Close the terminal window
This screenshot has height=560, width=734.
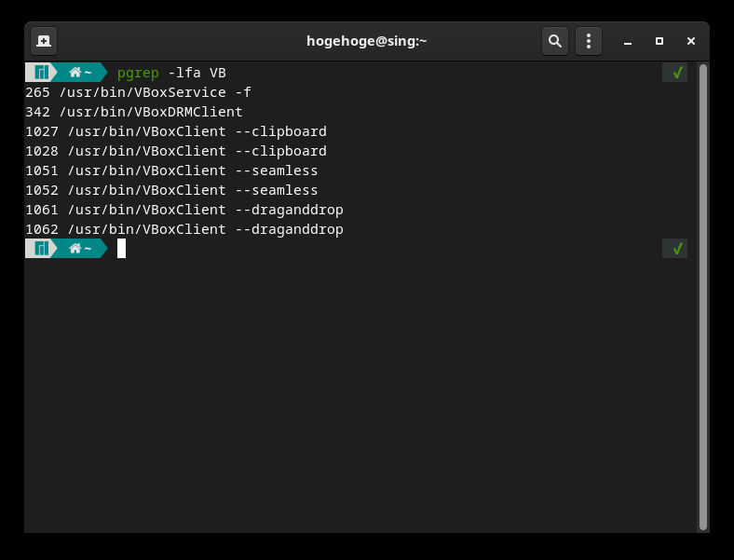(x=691, y=41)
